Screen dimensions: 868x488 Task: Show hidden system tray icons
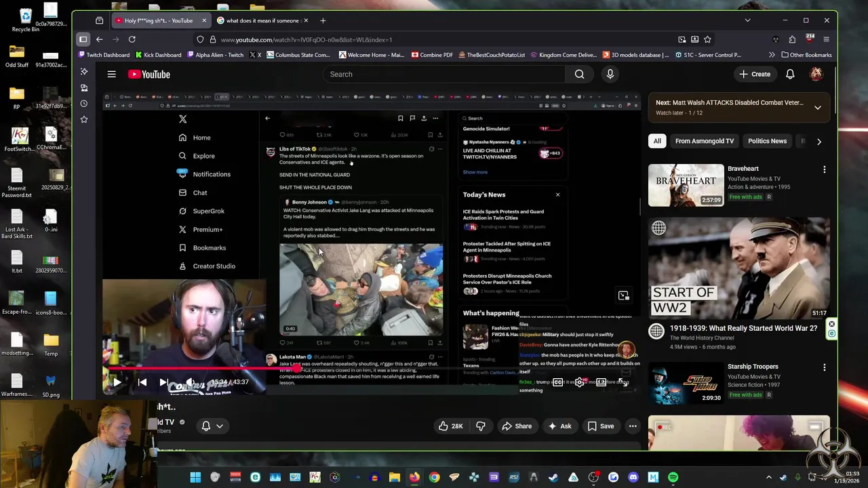point(768,478)
